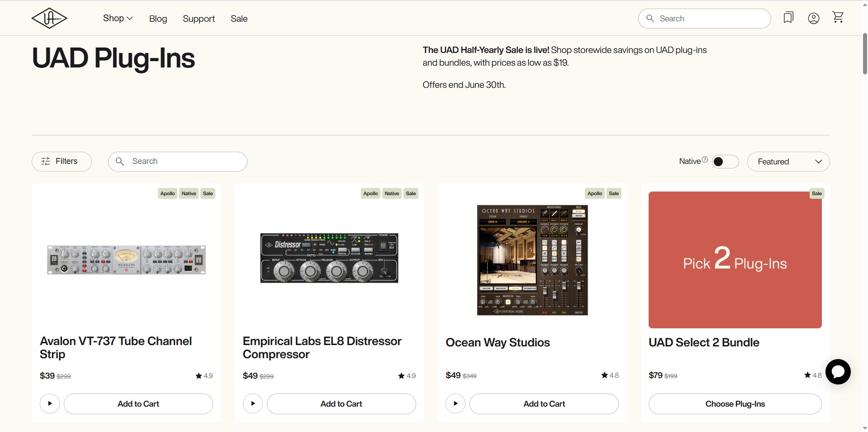Open the Filters panel
Screen dimensions: 868x432
(x=62, y=162)
